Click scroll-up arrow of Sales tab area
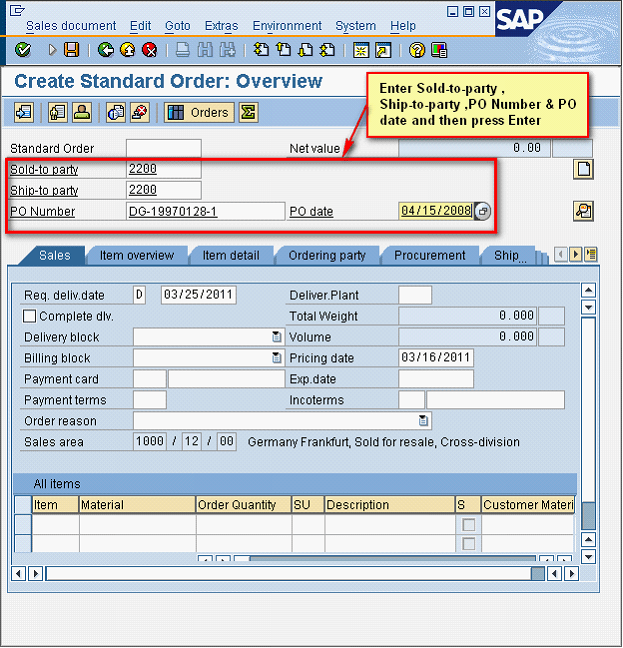The image size is (623, 648). [588, 291]
